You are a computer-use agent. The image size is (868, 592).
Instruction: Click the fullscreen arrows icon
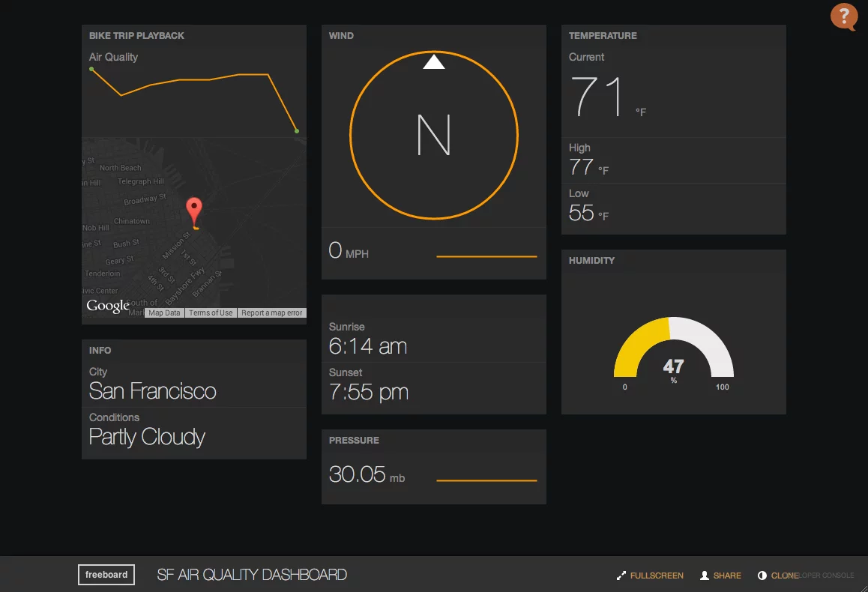point(621,576)
